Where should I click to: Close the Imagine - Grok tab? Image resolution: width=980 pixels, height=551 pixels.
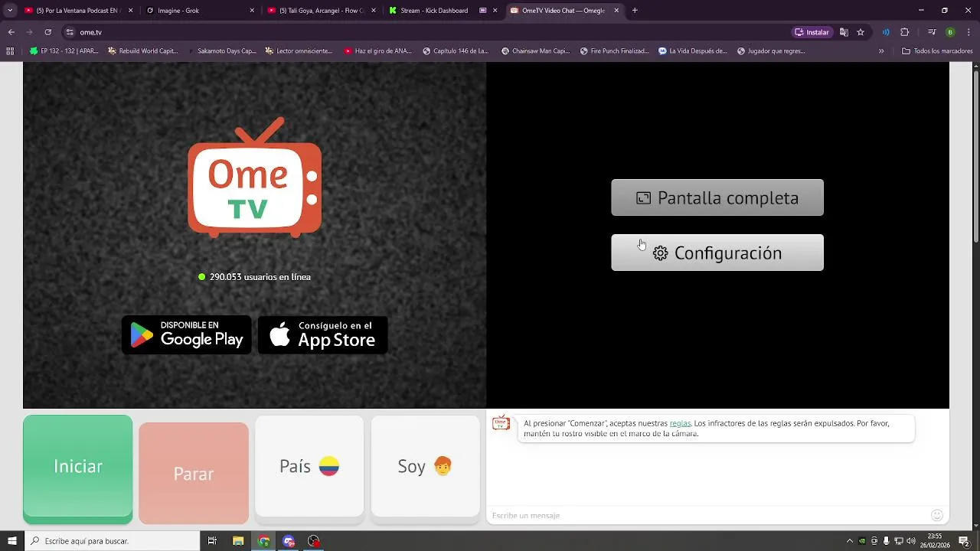(252, 11)
